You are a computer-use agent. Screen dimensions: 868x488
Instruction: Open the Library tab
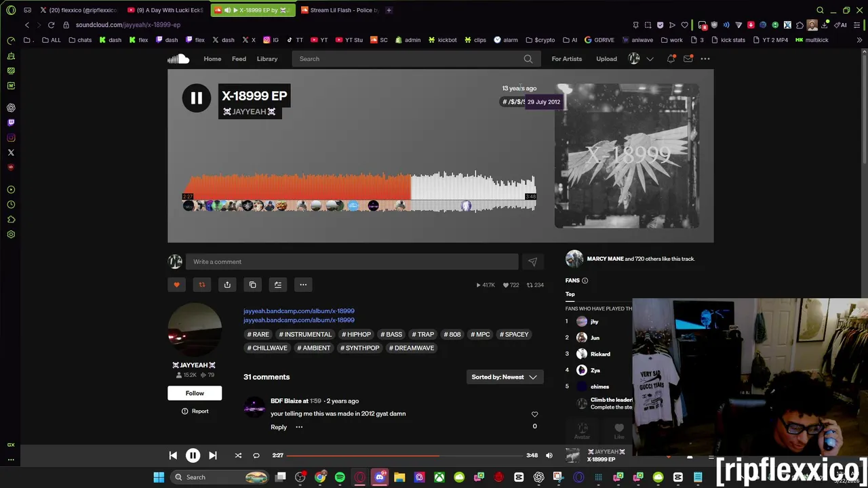click(x=267, y=59)
